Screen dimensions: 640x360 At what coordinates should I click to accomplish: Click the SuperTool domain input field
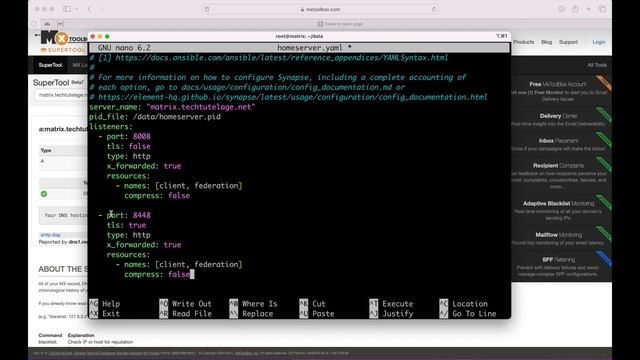tap(61, 95)
